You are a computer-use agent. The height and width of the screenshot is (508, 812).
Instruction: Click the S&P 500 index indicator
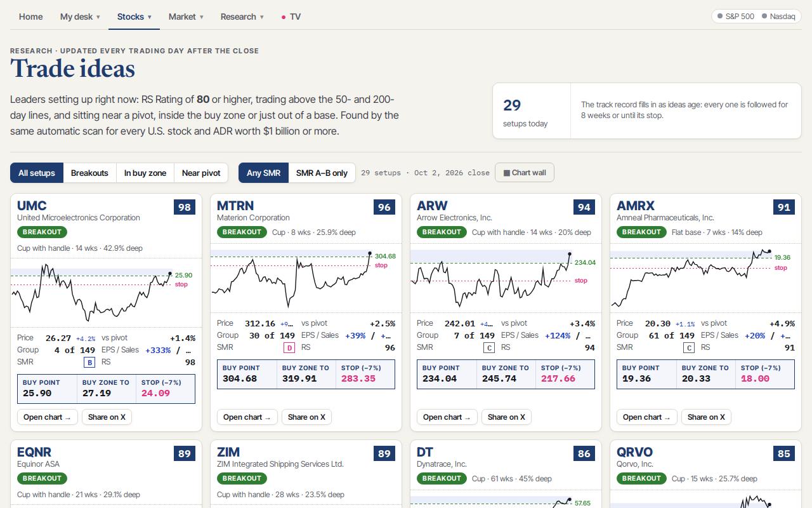coord(736,17)
